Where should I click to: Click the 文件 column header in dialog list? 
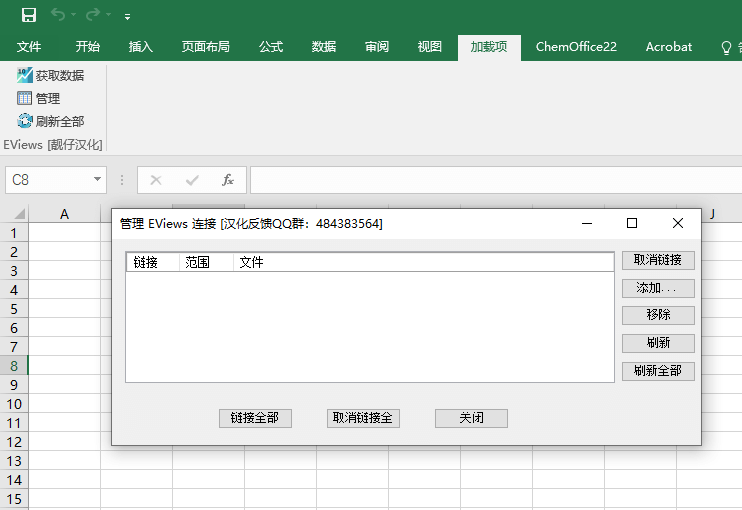(x=424, y=262)
